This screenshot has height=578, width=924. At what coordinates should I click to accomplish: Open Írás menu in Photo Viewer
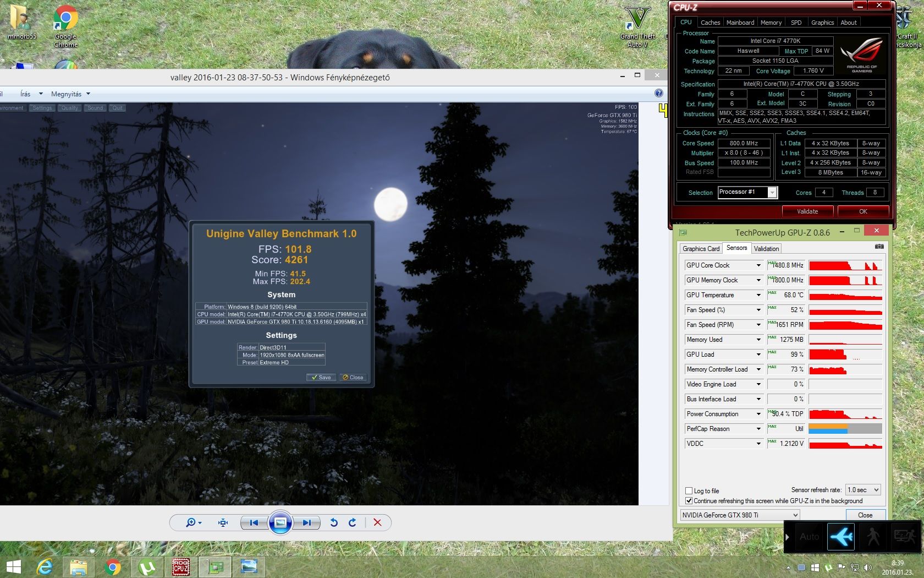[31, 94]
